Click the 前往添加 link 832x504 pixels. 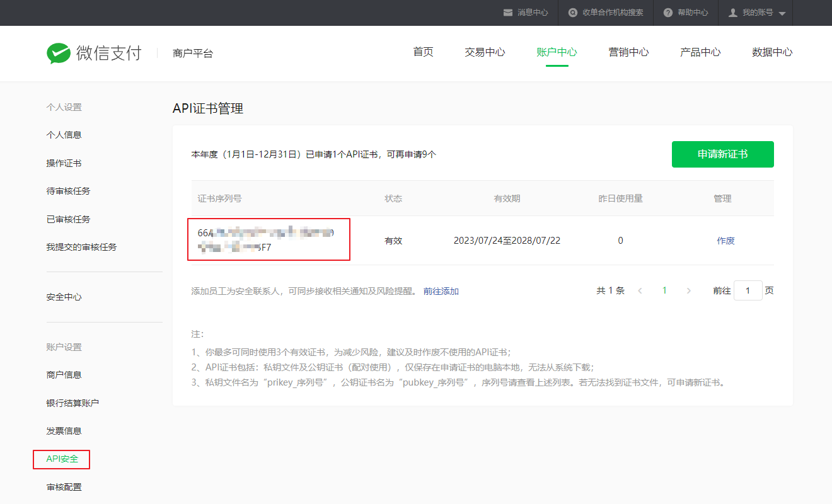click(x=441, y=292)
